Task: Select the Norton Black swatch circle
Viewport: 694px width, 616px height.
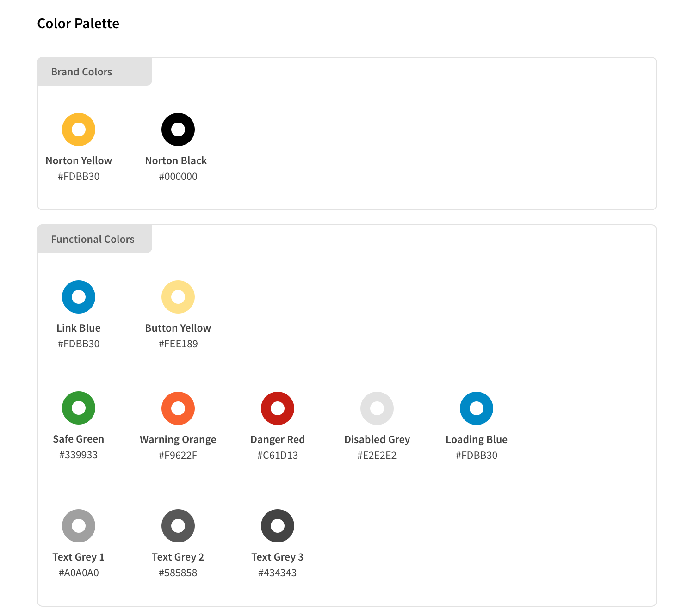Action: point(178,129)
